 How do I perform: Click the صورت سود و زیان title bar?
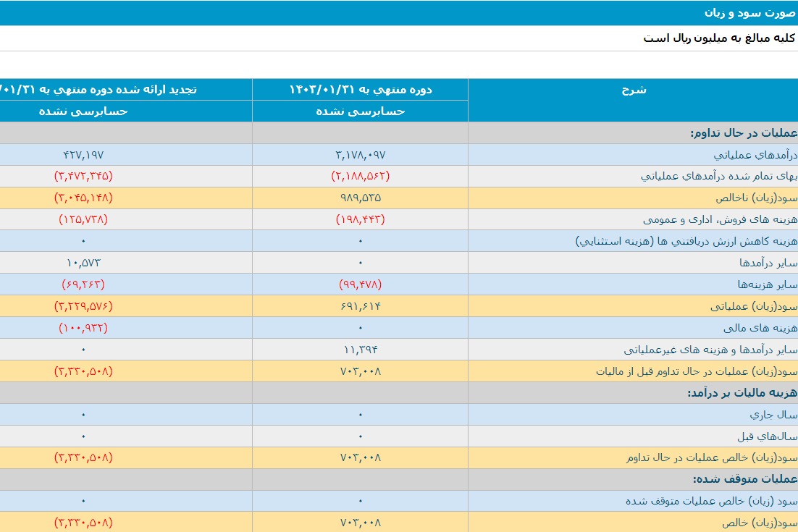(x=399, y=13)
